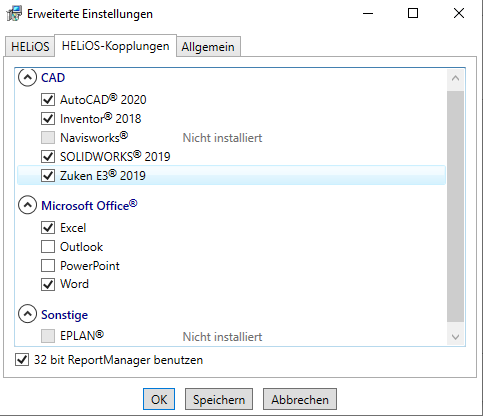Viewport: 483px width, 416px height.
Task: Open the Allgemein tab
Action: click(208, 47)
